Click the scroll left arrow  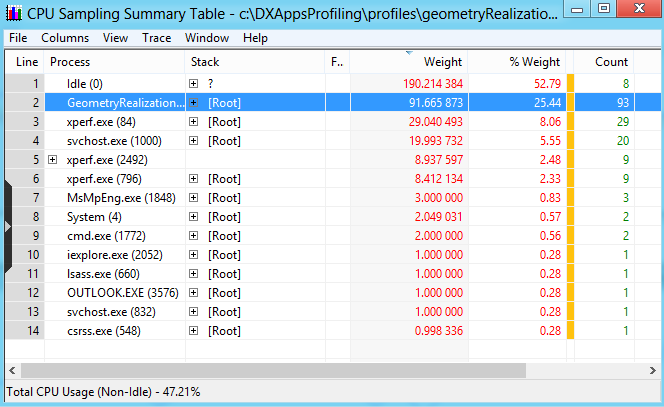[12, 371]
